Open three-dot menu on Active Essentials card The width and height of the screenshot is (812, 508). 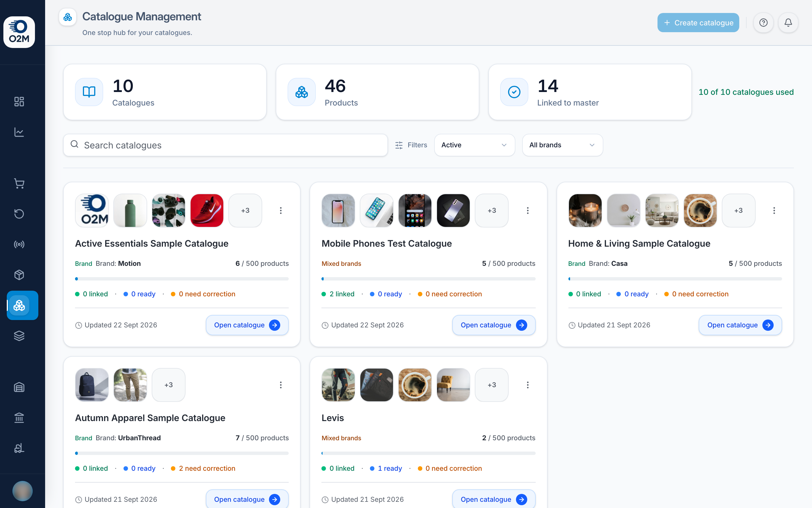(x=281, y=210)
